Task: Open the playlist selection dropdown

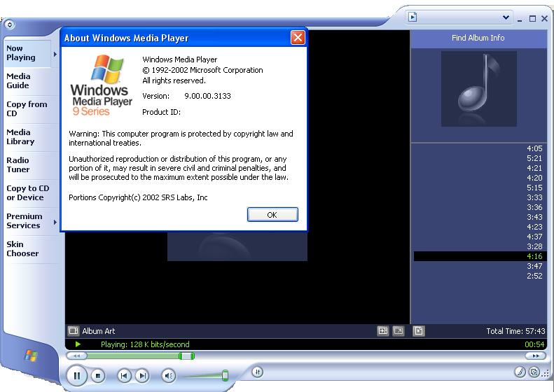Action: [506, 17]
